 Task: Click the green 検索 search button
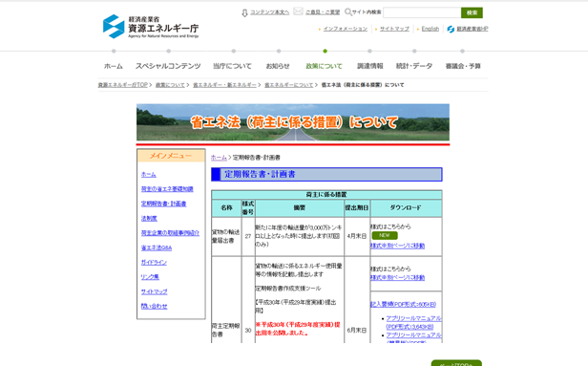[472, 12]
